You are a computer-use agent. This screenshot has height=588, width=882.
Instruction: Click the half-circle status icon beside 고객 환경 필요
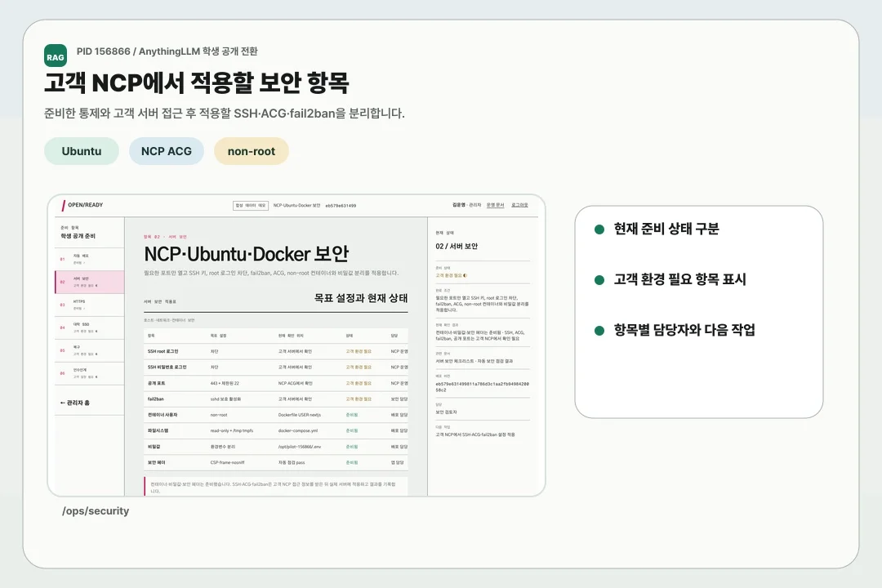tap(465, 276)
